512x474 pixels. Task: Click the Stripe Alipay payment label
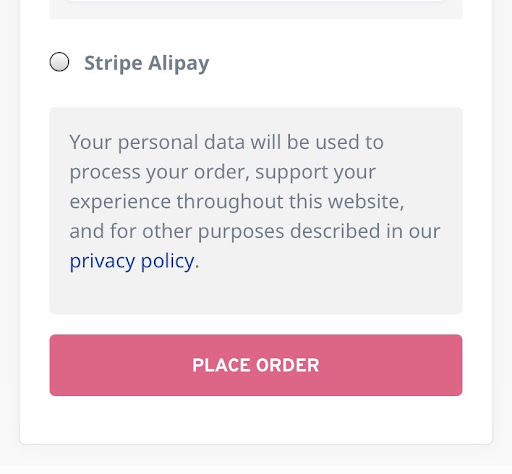147,63
